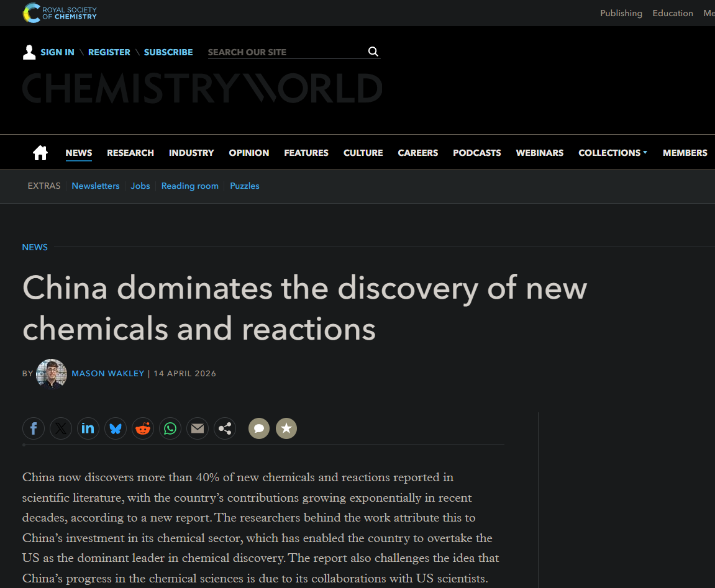Open the Puzzles link
The image size is (715, 588).
click(244, 186)
